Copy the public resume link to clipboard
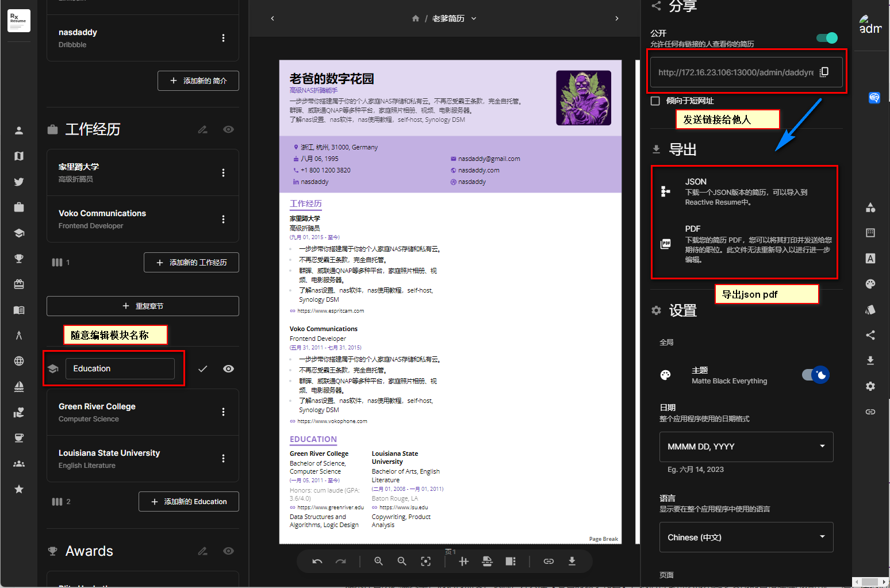Viewport: 890px width, 588px height. pyautogui.click(x=824, y=72)
